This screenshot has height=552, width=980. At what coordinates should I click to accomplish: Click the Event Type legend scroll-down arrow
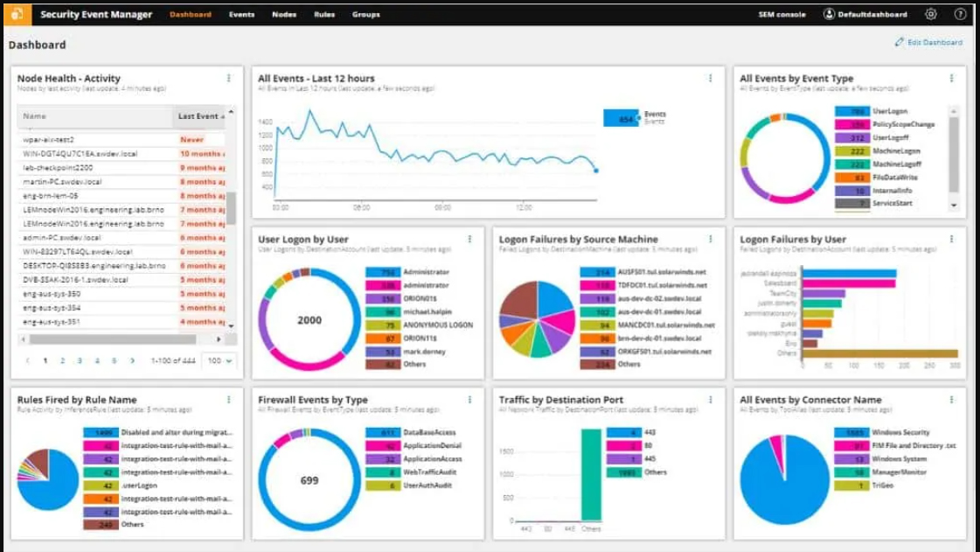pos(954,205)
